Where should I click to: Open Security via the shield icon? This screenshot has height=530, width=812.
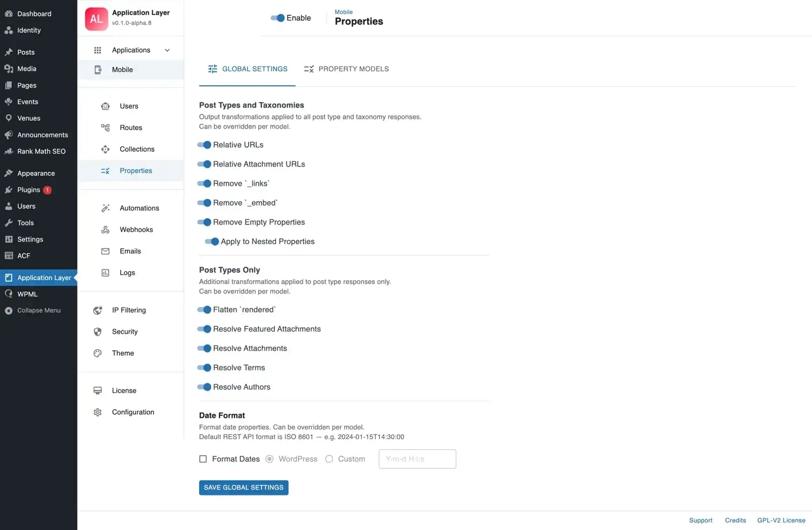pos(97,332)
